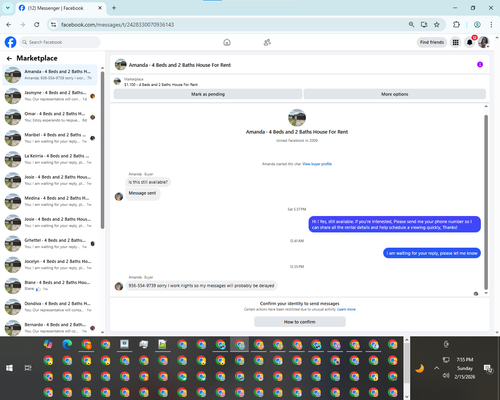500x400 pixels.
Task: Click the conversation list scrollbar
Action: [102, 150]
